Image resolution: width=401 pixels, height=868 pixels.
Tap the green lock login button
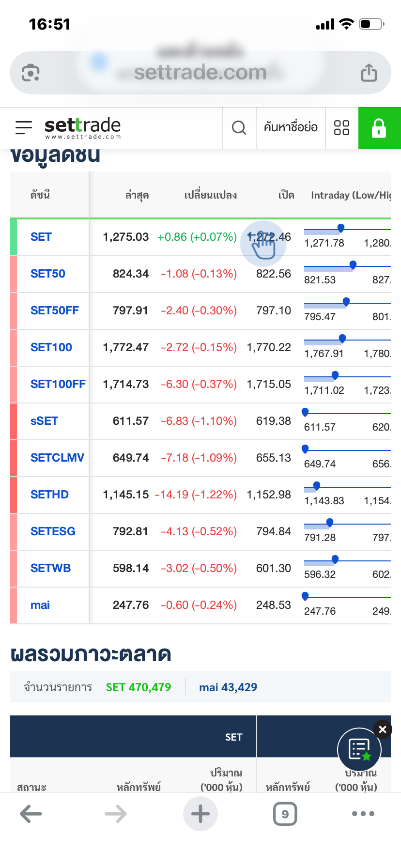379,128
